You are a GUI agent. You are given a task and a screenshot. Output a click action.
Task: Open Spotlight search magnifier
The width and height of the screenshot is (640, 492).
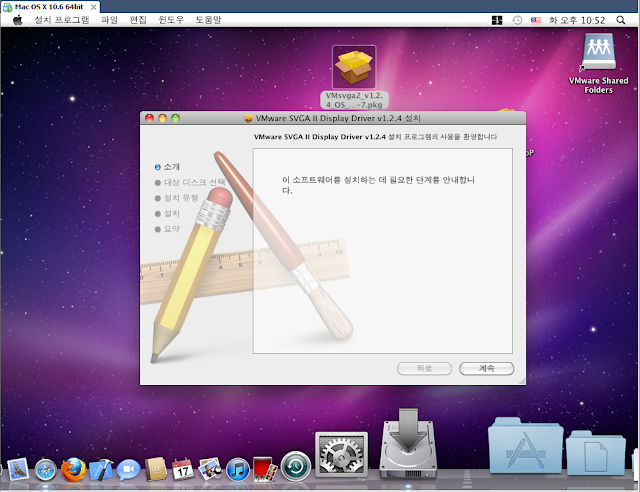coord(621,20)
